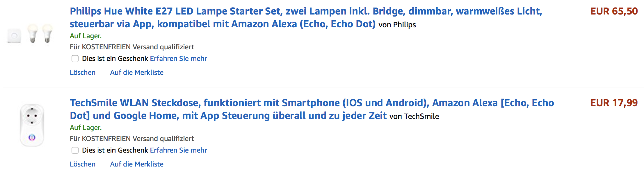The width and height of the screenshot is (644, 170).
Task: Click the free shipping note under the Philips Hue set
Action: (132, 47)
